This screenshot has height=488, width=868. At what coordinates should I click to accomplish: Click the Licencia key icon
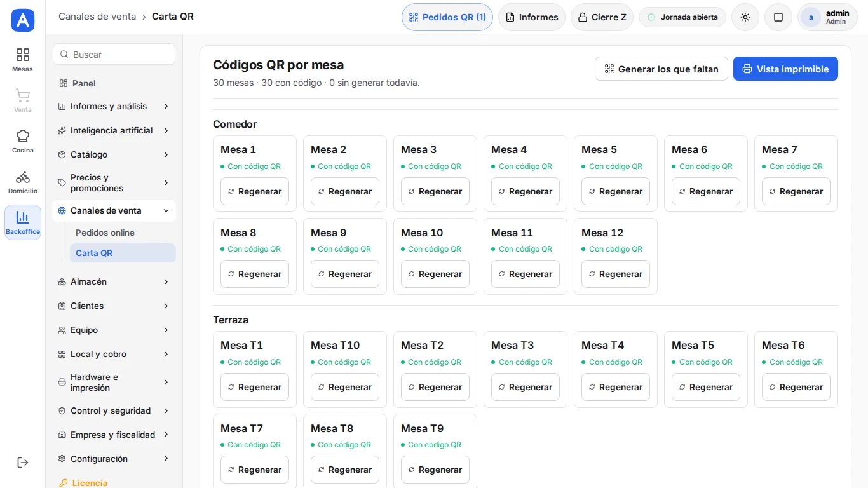pyautogui.click(x=63, y=483)
